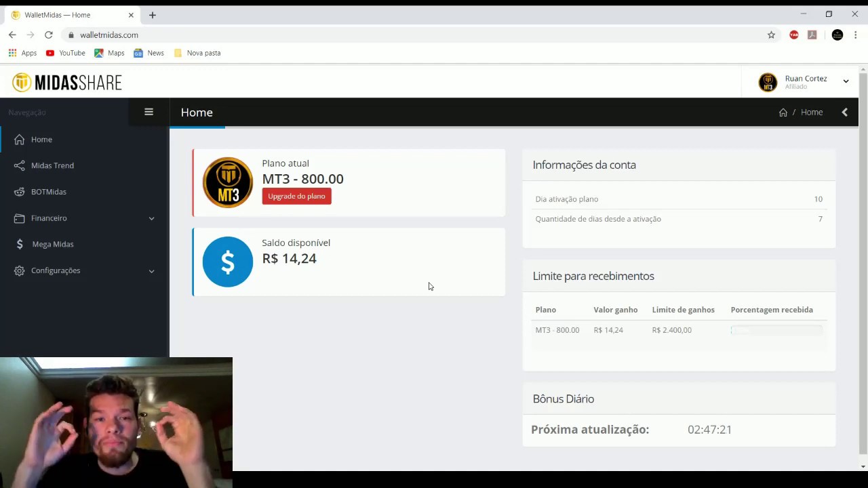Click the Midas Trend share icon
The image size is (868, 488).
click(19, 165)
